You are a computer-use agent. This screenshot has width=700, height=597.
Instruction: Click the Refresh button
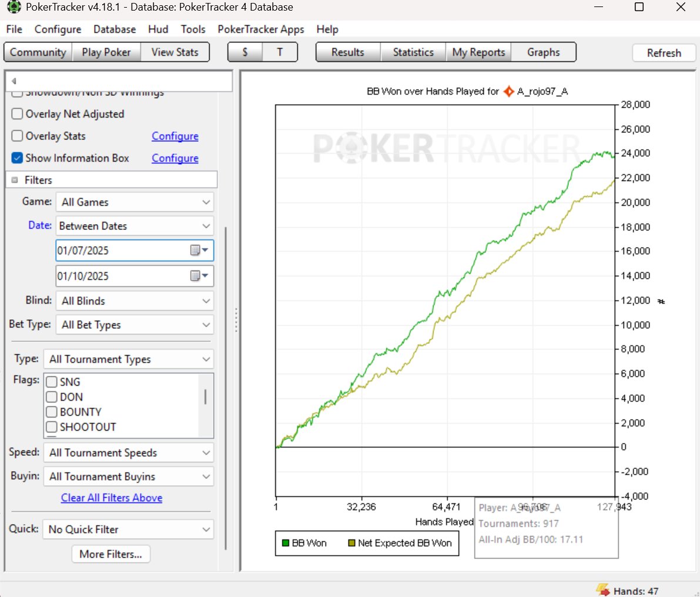(x=664, y=53)
